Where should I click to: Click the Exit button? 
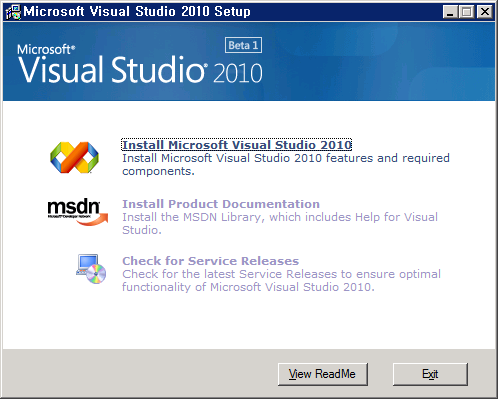click(430, 374)
